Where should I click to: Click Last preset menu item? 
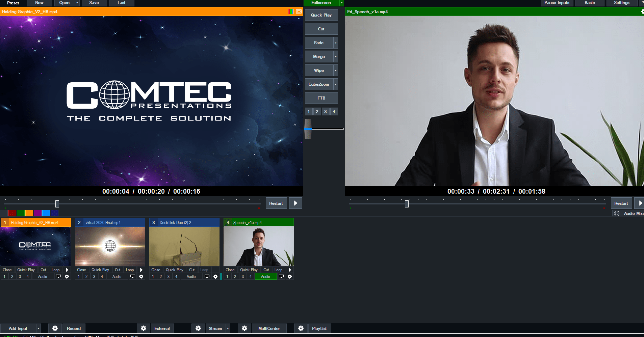122,3
